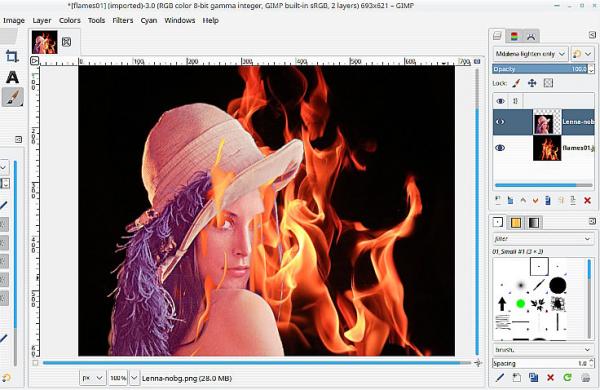The image size is (600, 390).
Task: Toggle the lock alpha channel icon
Action: [548, 83]
